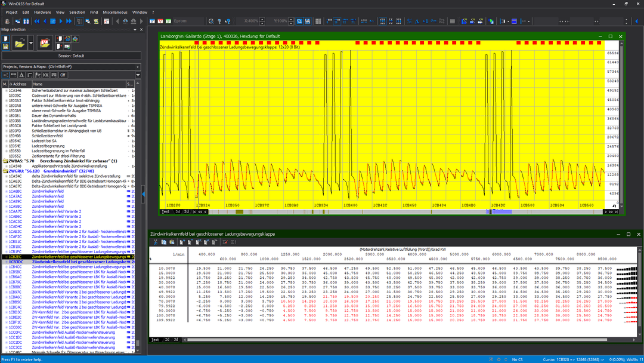
Task: Toggle the X-axis zoom lock button
Action: 299,21
